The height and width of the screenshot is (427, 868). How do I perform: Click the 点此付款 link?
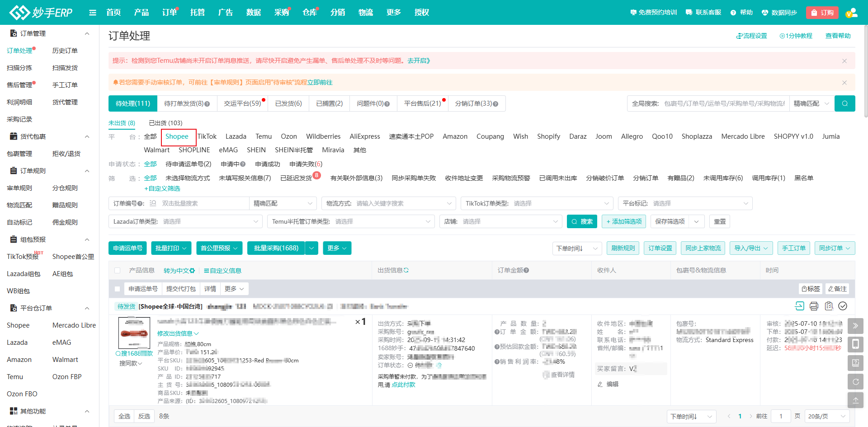403,385
